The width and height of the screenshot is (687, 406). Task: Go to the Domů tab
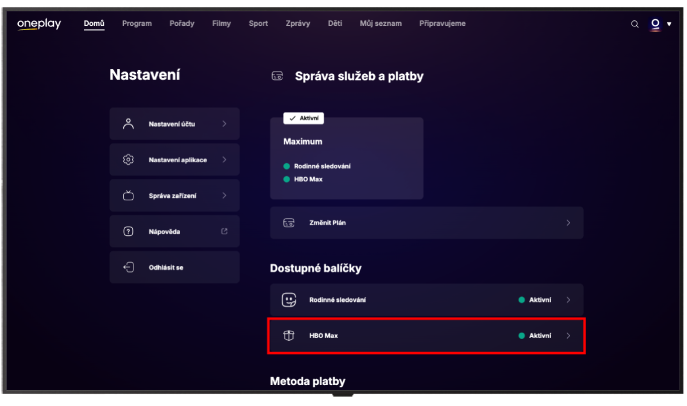click(94, 24)
